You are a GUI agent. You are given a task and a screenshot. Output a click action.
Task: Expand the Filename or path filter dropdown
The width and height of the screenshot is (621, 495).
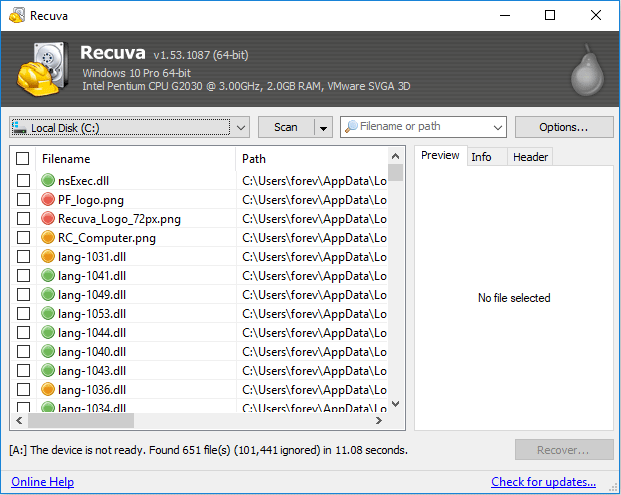497,128
